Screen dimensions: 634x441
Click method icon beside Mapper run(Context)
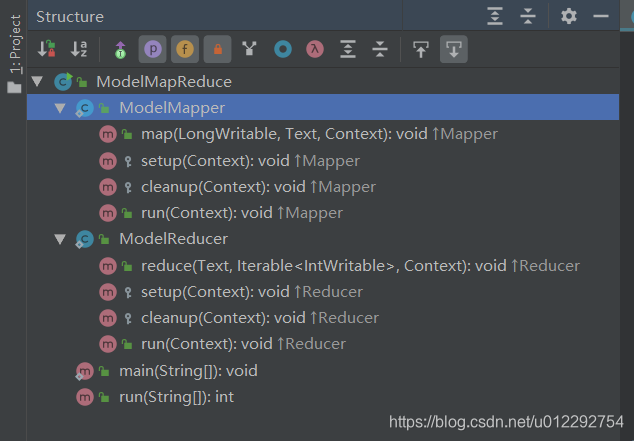click(x=108, y=213)
